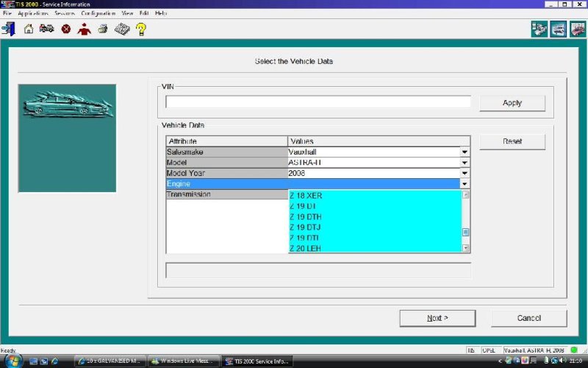Open the Configuration menu
588x368 pixels.
[98, 13]
